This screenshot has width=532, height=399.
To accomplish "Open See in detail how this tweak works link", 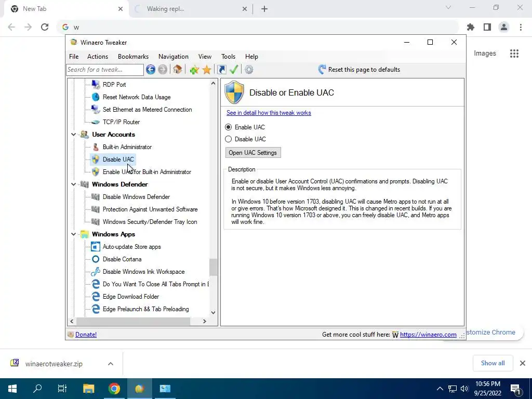I will coord(269,113).
